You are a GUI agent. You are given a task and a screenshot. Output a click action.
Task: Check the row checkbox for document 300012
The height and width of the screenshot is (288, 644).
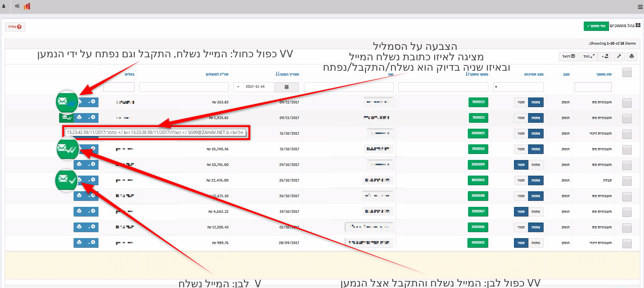click(627, 103)
